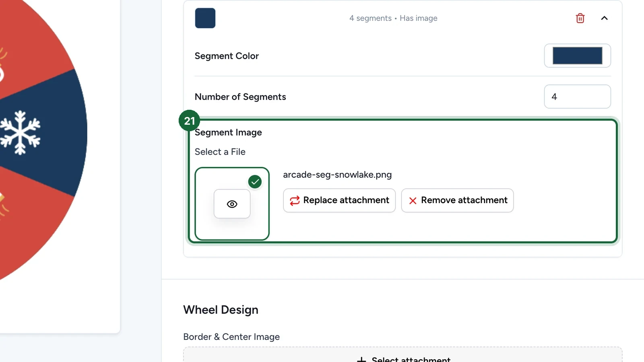Select the arcade-seg-snowlake.png filename

337,175
